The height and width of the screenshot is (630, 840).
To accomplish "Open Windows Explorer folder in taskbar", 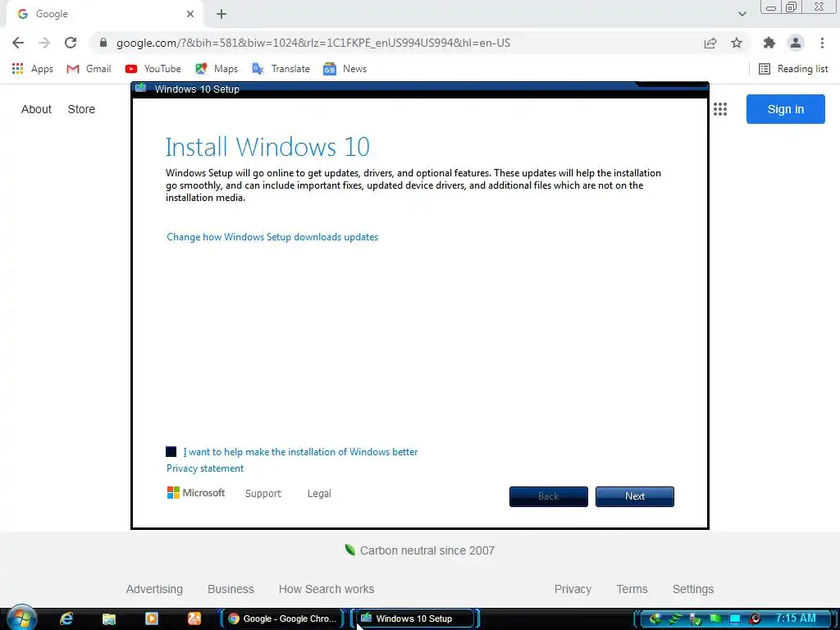I will click(109, 619).
